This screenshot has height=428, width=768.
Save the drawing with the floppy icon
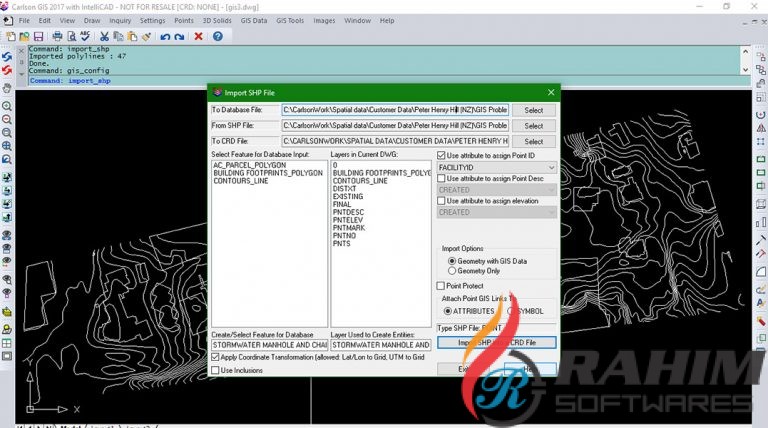coord(38,36)
